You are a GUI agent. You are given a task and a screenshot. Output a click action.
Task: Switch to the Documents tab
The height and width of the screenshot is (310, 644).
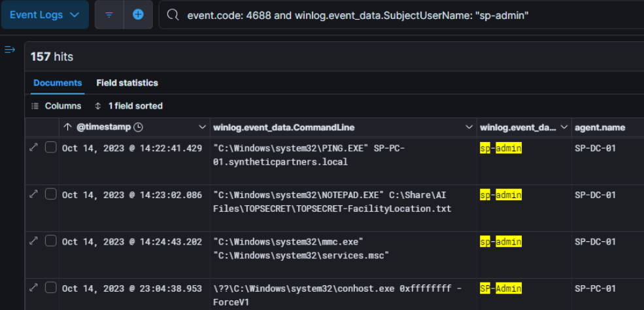58,83
